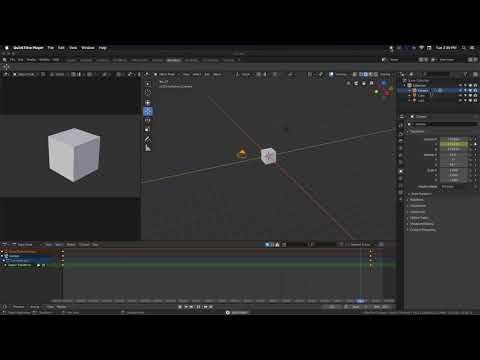Select the Transform tool in viewport toolbar
480x360 pixels.
tap(148, 129)
